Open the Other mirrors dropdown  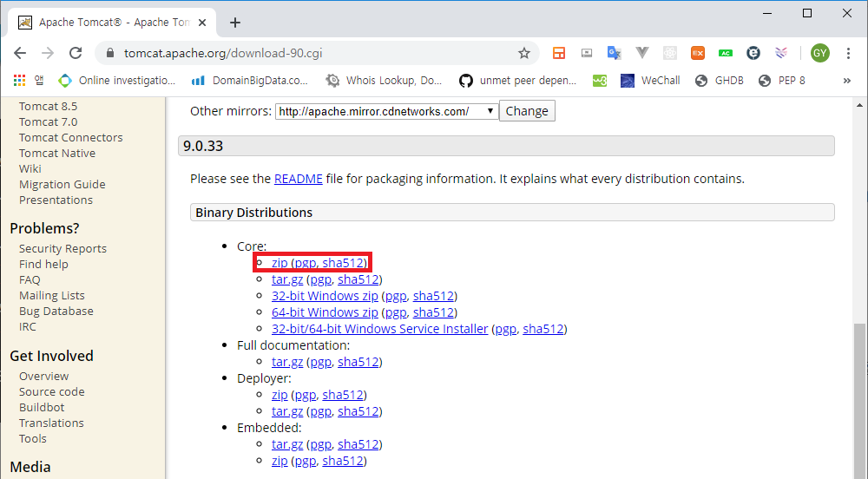(x=386, y=111)
